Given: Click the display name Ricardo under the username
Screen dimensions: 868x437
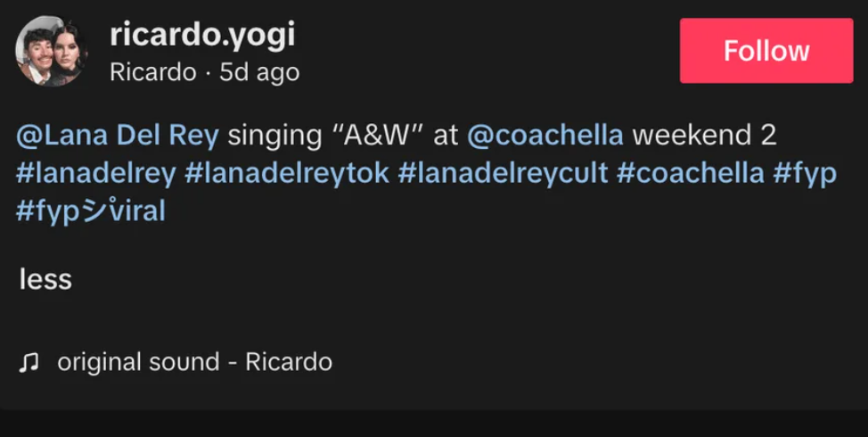Looking at the screenshot, I should 152,72.
